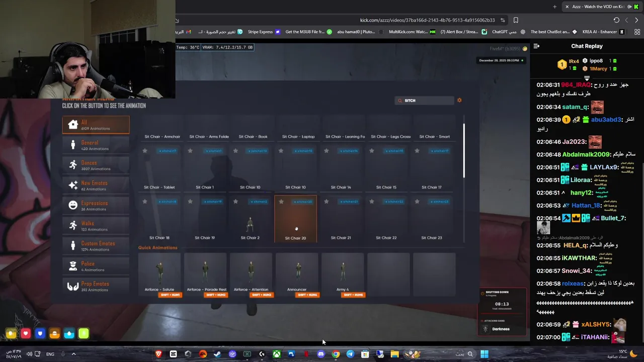Open File Explorer from the taskbar

[x=395, y=354]
